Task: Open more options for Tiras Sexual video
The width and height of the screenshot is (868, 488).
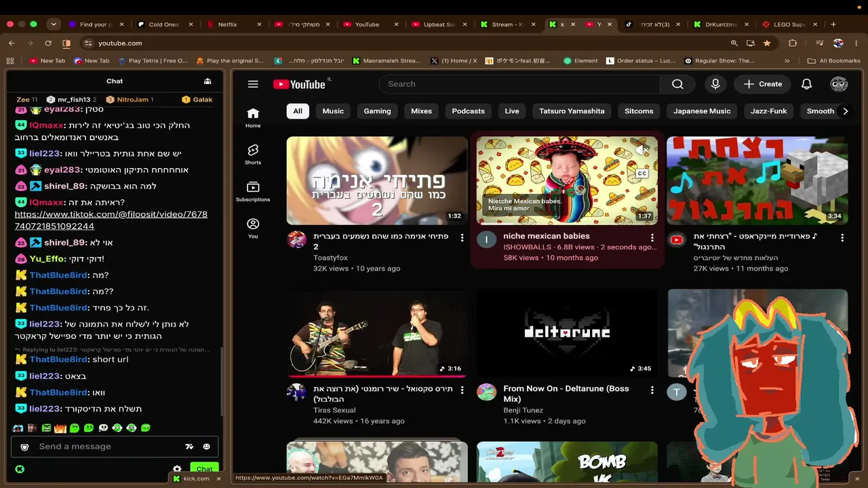Action: pos(462,390)
